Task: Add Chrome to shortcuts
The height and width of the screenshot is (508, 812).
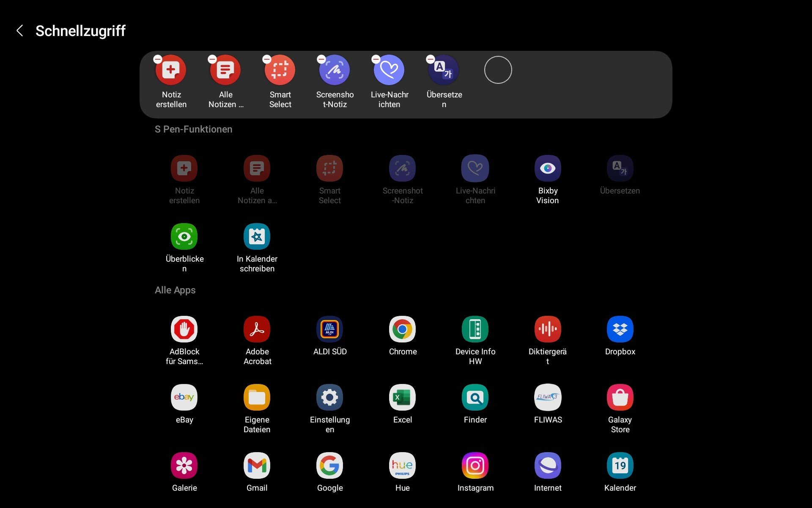Action: pyautogui.click(x=402, y=329)
